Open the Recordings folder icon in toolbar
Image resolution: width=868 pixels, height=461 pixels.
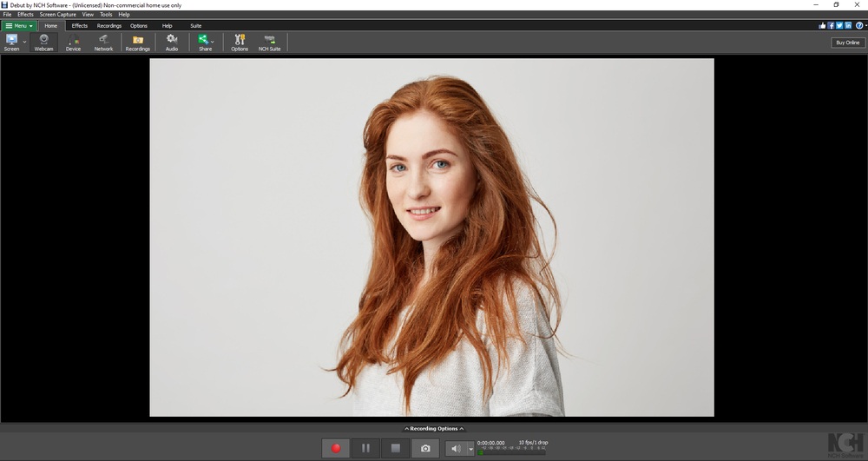tap(138, 42)
